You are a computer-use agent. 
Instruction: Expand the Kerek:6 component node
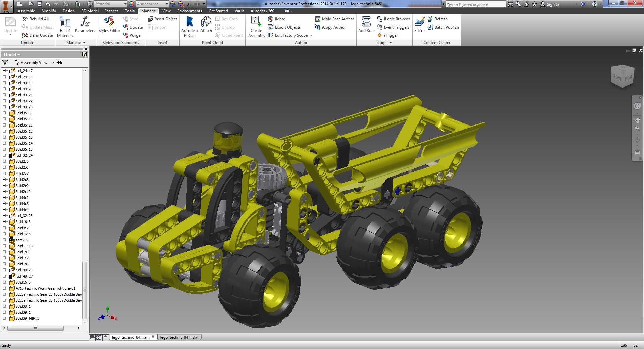pyautogui.click(x=4, y=240)
